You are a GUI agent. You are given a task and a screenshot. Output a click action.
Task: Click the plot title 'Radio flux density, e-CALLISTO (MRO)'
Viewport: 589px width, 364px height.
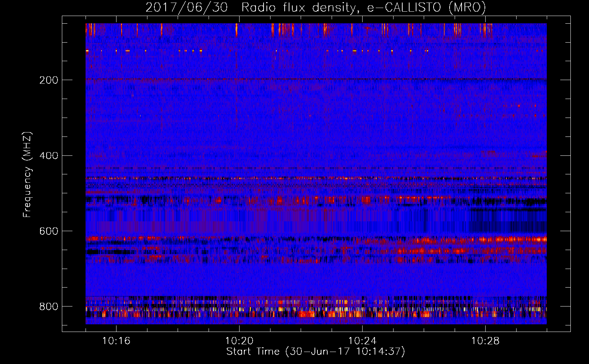[x=364, y=8]
